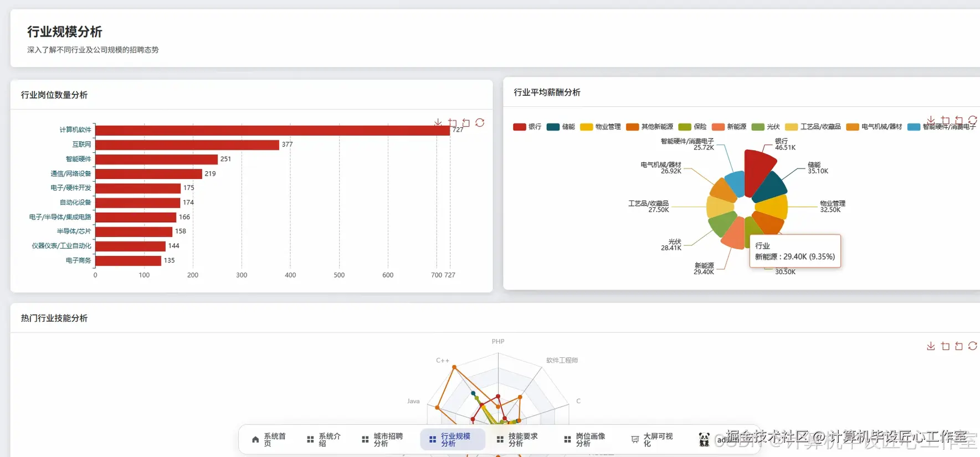Image resolution: width=980 pixels, height=457 pixels.
Task: Click the 电气机械/器材 26.92K pie label
Action: click(x=661, y=168)
